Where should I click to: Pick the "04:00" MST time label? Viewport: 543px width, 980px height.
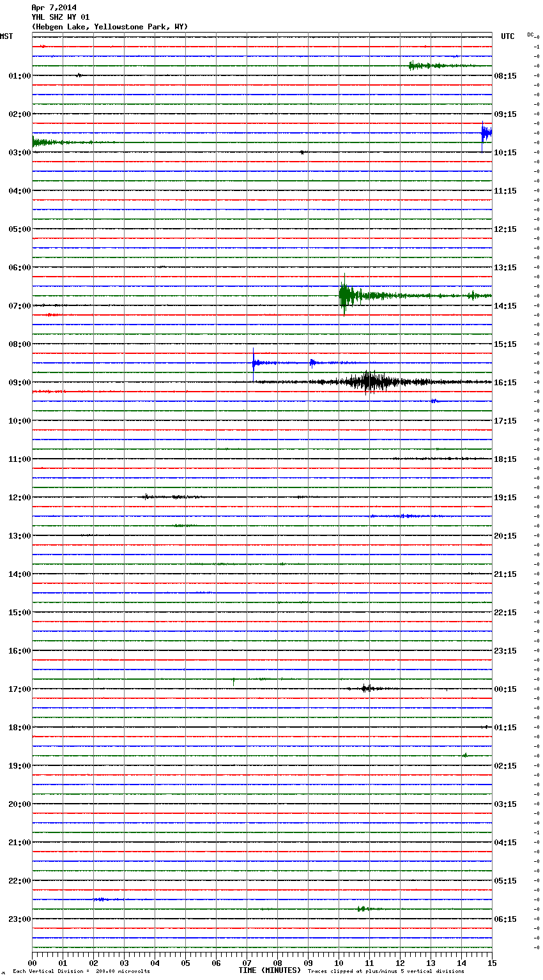(20, 191)
